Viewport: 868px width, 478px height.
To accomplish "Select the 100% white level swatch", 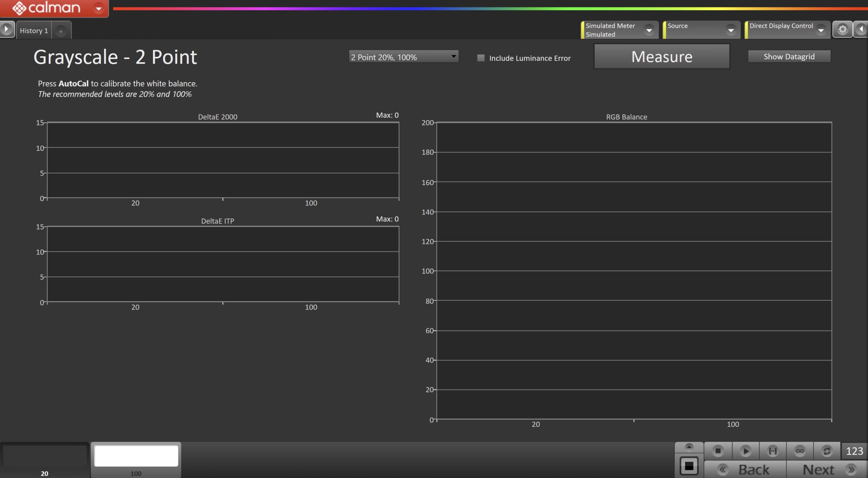I will [x=136, y=457].
